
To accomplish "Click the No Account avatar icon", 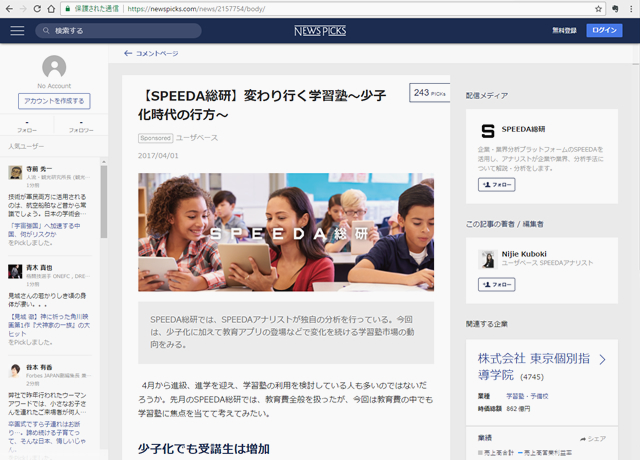I will pyautogui.click(x=54, y=67).
